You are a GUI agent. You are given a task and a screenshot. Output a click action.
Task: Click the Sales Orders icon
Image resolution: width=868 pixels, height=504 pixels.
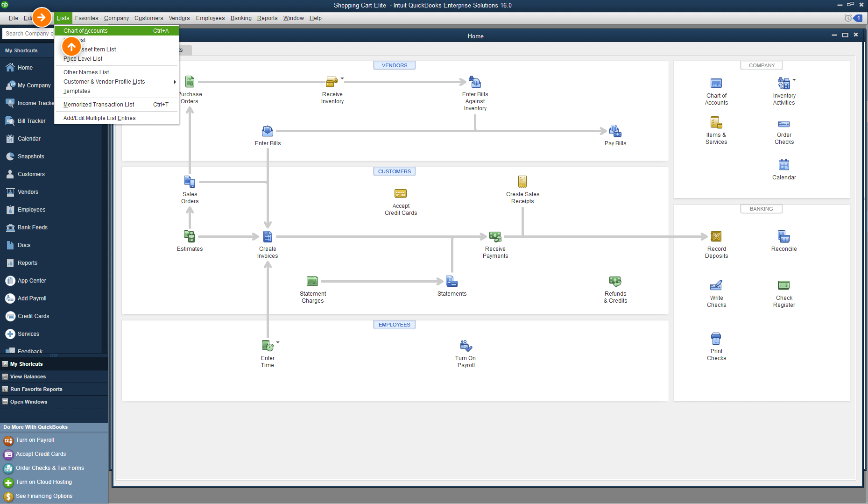point(190,181)
